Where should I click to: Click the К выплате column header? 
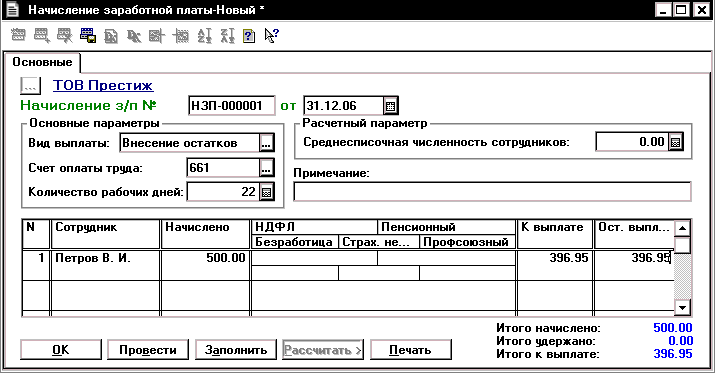click(x=555, y=235)
